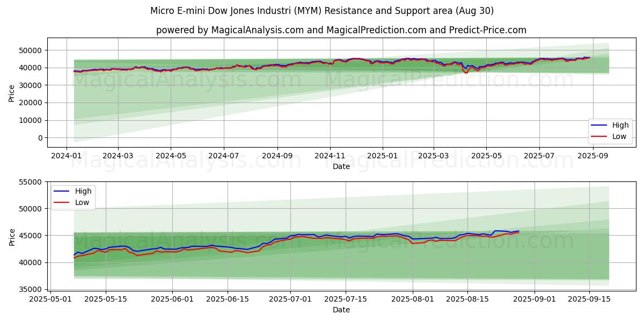Click the 'powered by MagicalAnalysis.com' subtitle
644x322 pixels.
click(341, 30)
